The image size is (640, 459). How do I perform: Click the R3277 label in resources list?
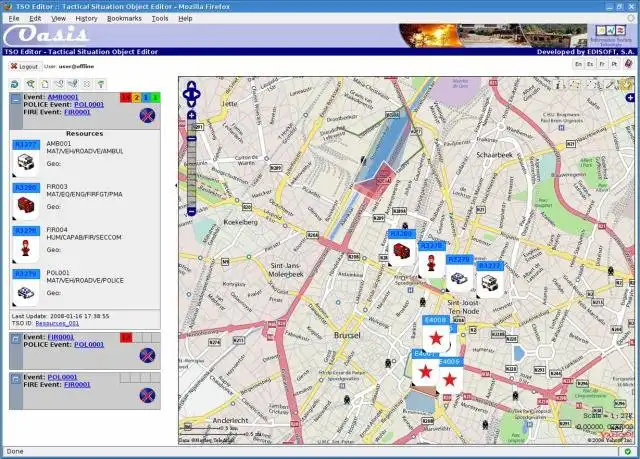[26, 145]
